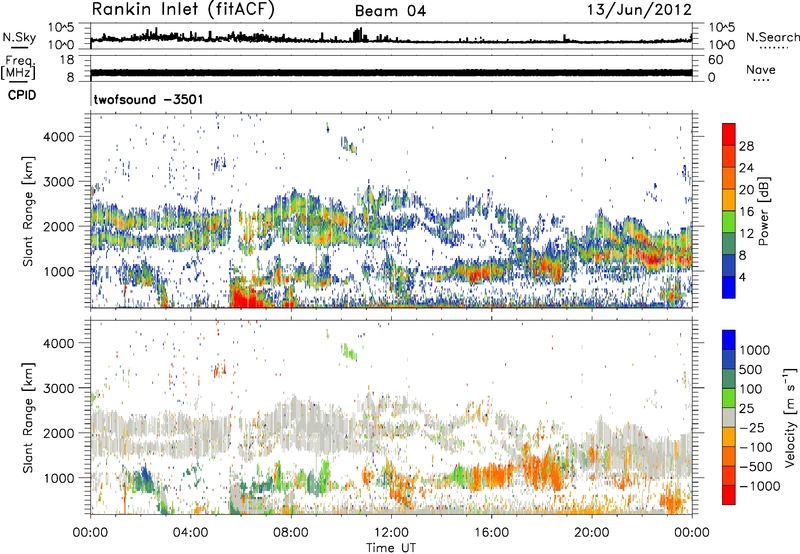
Task: Click the '12:00' time axis label
Action: [391, 532]
